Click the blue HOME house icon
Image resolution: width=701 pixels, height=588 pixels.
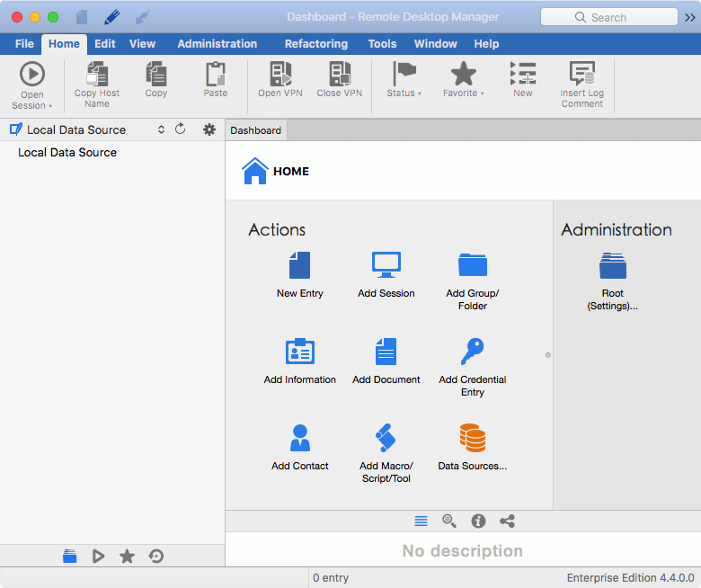coord(255,171)
